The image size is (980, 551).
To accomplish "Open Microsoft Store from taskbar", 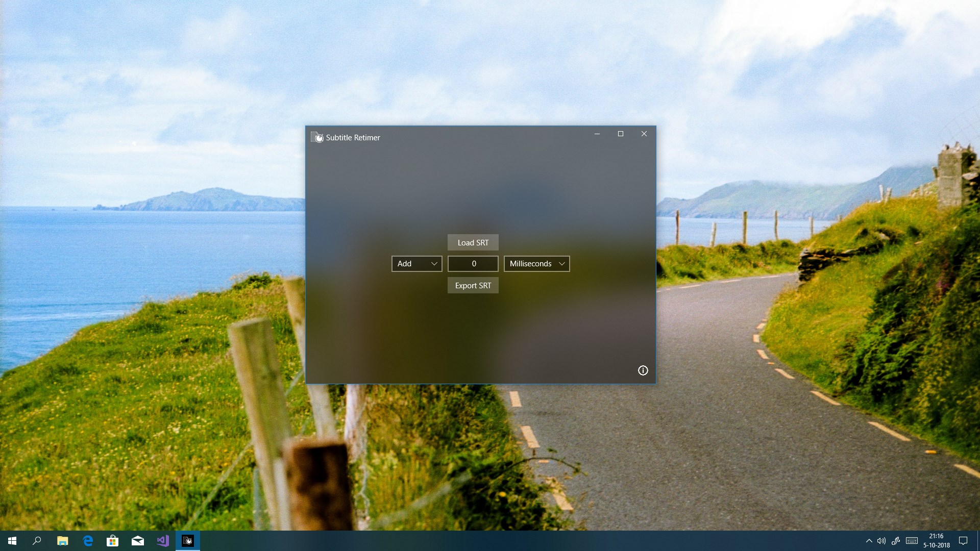I will (x=112, y=541).
